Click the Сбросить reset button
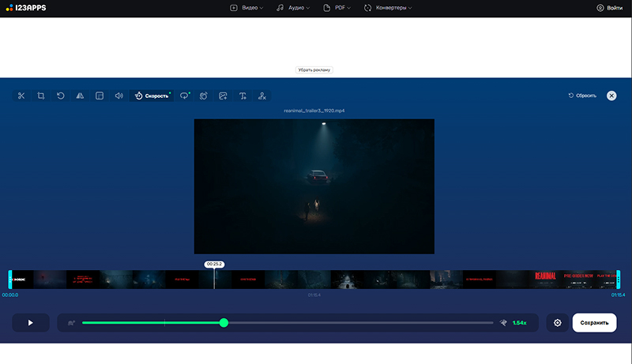 click(x=582, y=96)
